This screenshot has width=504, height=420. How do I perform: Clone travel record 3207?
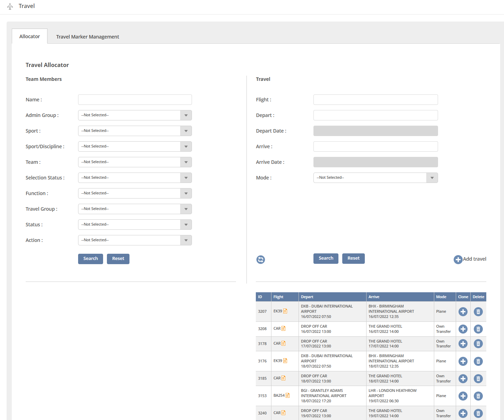pos(463,312)
